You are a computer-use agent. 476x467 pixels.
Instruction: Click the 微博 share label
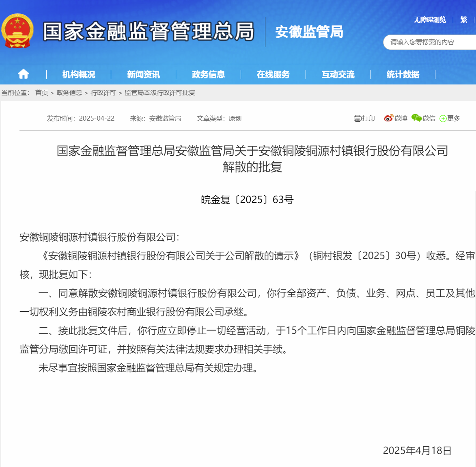[x=401, y=118]
